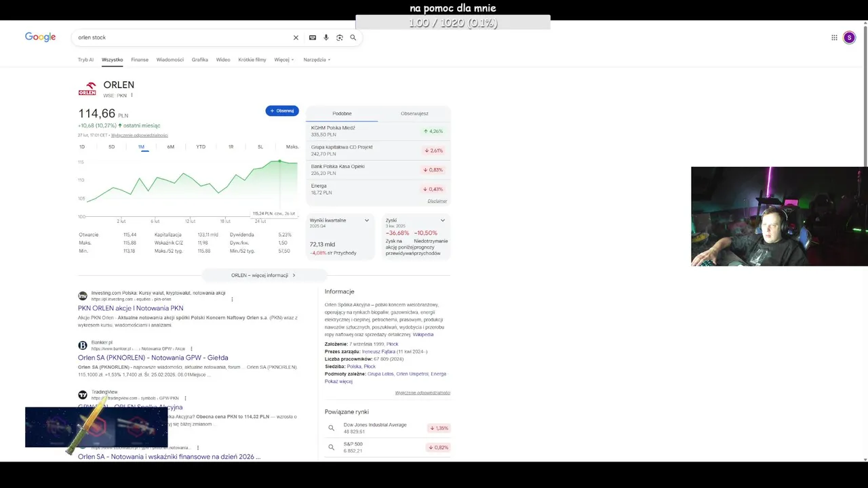Image resolution: width=868 pixels, height=488 pixels.
Task: Open the Finanse tab
Action: [140, 60]
